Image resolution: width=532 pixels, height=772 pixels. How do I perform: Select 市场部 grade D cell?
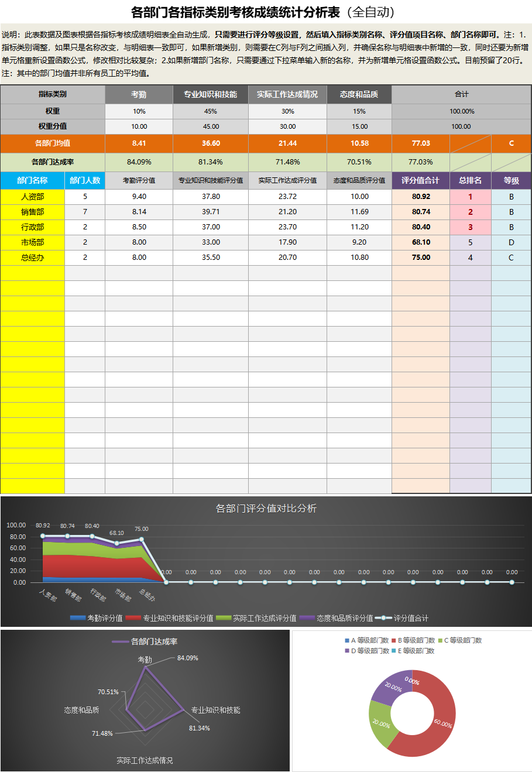click(x=512, y=242)
